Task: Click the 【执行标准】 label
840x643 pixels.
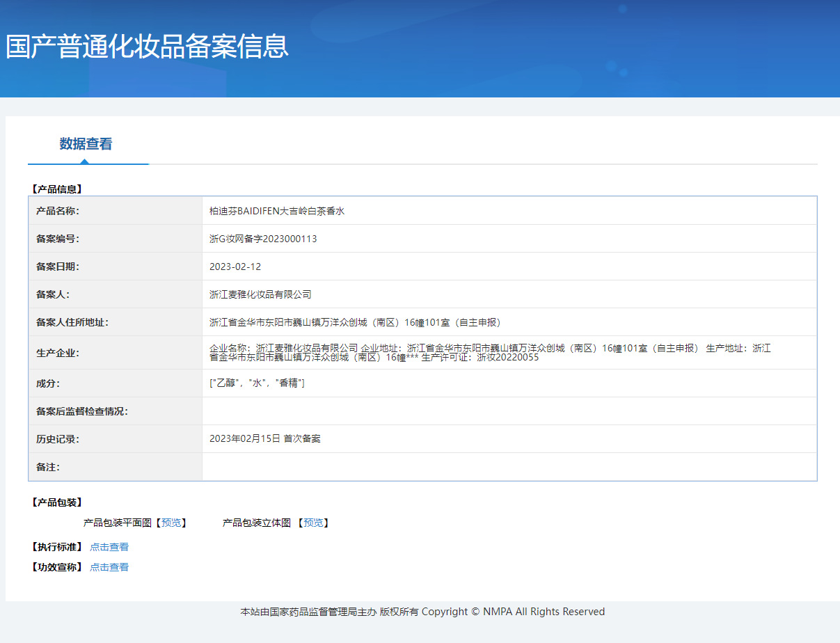Action: (56, 547)
